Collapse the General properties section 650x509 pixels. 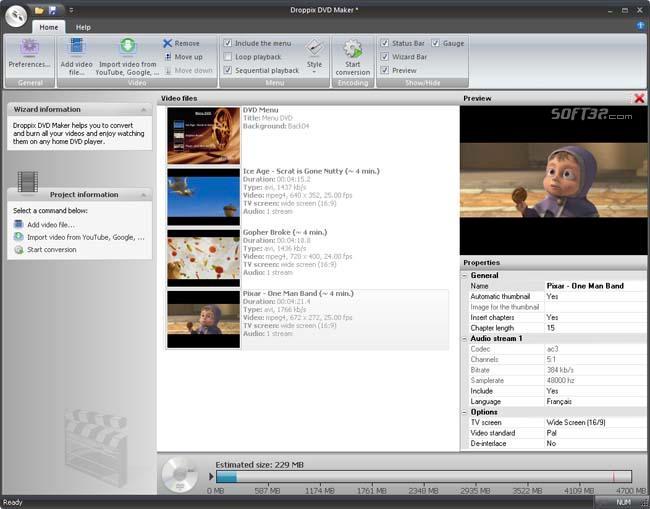click(465, 275)
